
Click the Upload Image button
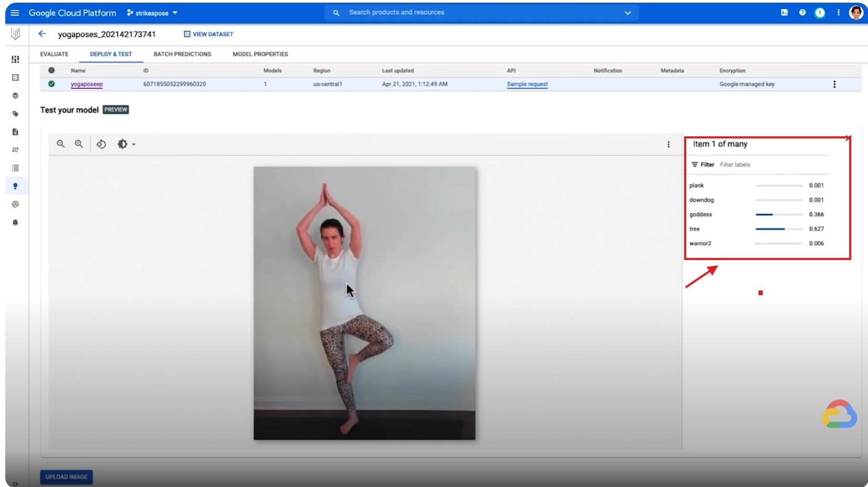coord(67,477)
